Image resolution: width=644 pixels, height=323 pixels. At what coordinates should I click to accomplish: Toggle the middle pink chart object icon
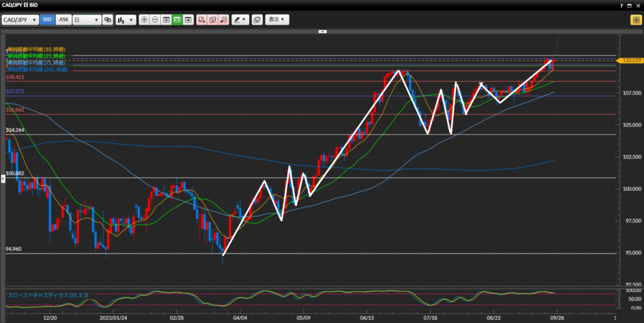tap(213, 20)
